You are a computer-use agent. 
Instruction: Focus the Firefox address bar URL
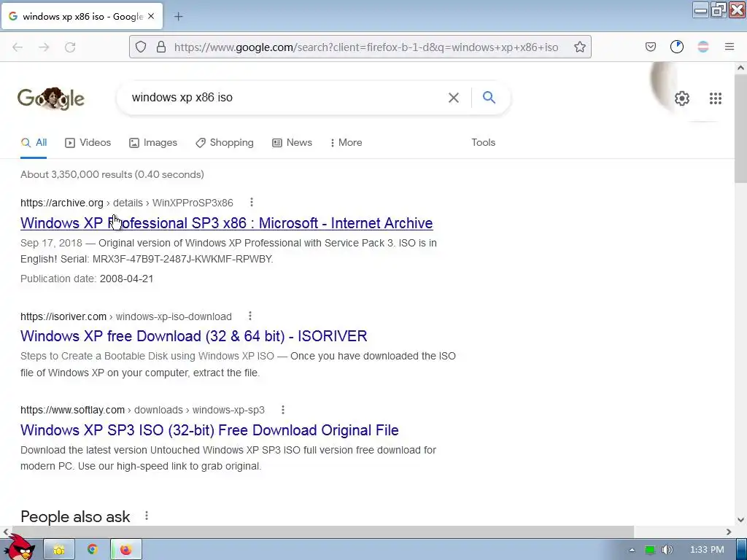tap(366, 47)
